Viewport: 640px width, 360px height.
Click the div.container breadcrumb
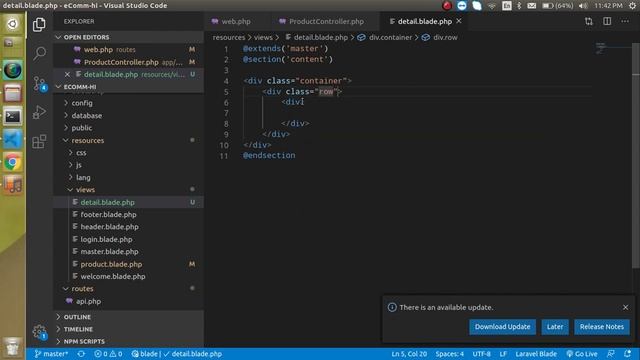tap(384, 37)
